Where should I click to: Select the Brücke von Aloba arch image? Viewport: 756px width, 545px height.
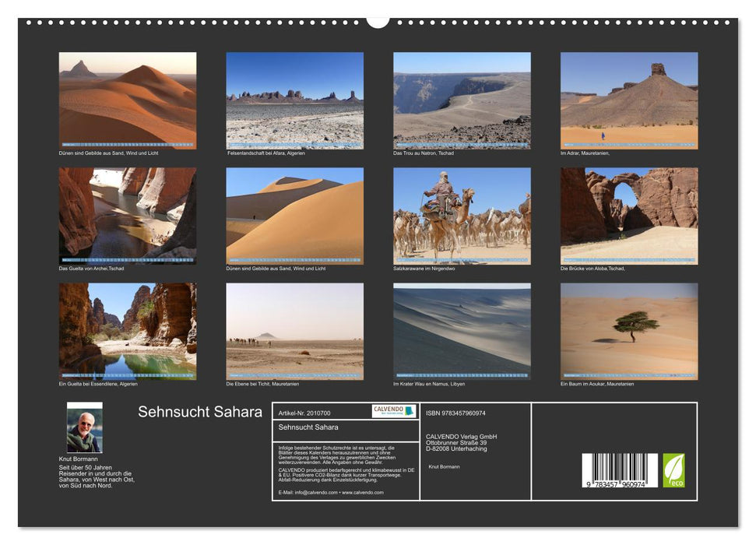[629, 214]
